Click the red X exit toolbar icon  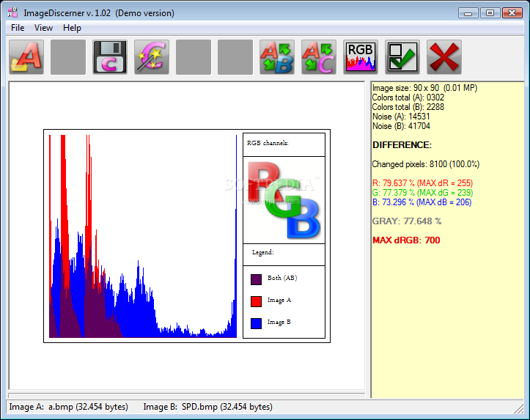coord(443,57)
